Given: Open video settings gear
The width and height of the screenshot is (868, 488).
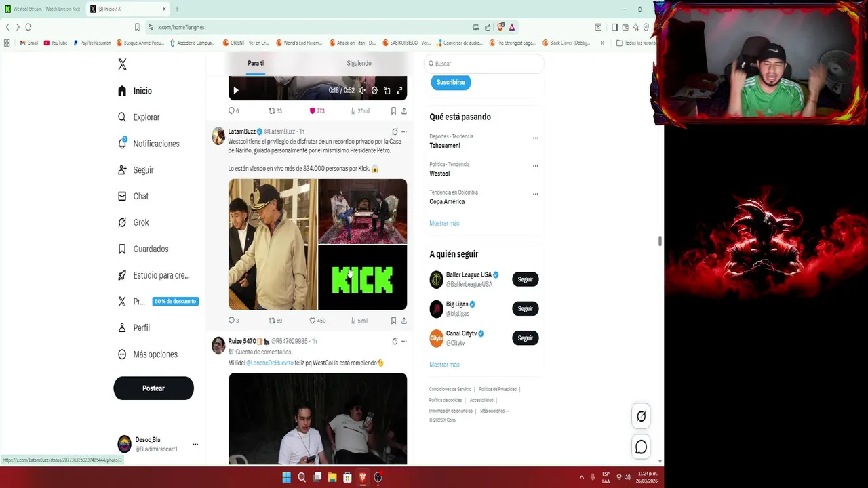Looking at the screenshot, I should point(374,90).
